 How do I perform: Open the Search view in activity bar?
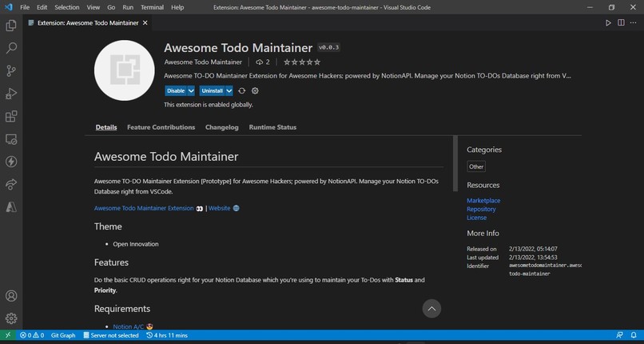(x=11, y=48)
